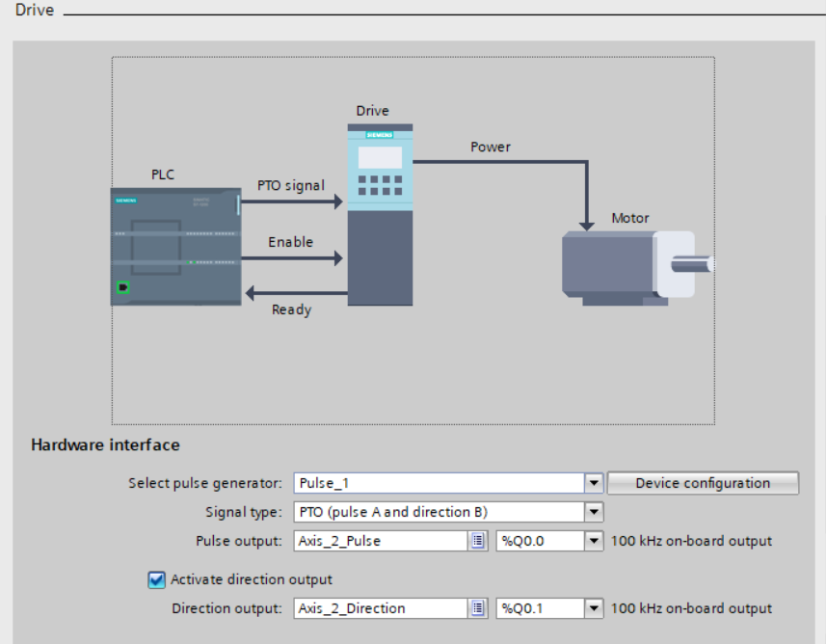
Task: Click the Drive unit image
Action: click(x=380, y=214)
